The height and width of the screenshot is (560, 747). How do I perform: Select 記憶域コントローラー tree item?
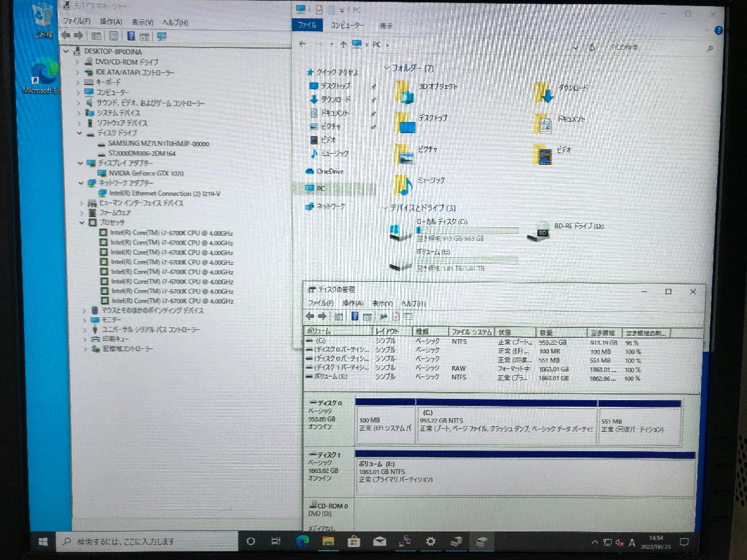click(128, 349)
